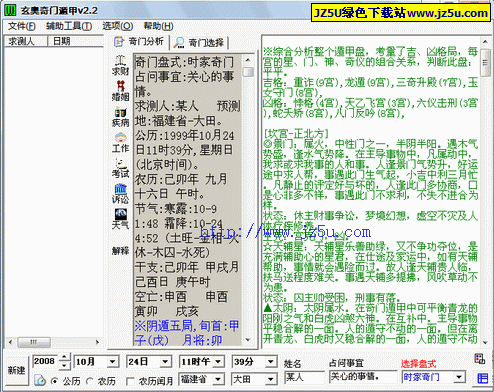Viewport: 494px width, 392px height.
Task: Open the 婚姻 marriage analysis icon
Action: click(x=120, y=91)
